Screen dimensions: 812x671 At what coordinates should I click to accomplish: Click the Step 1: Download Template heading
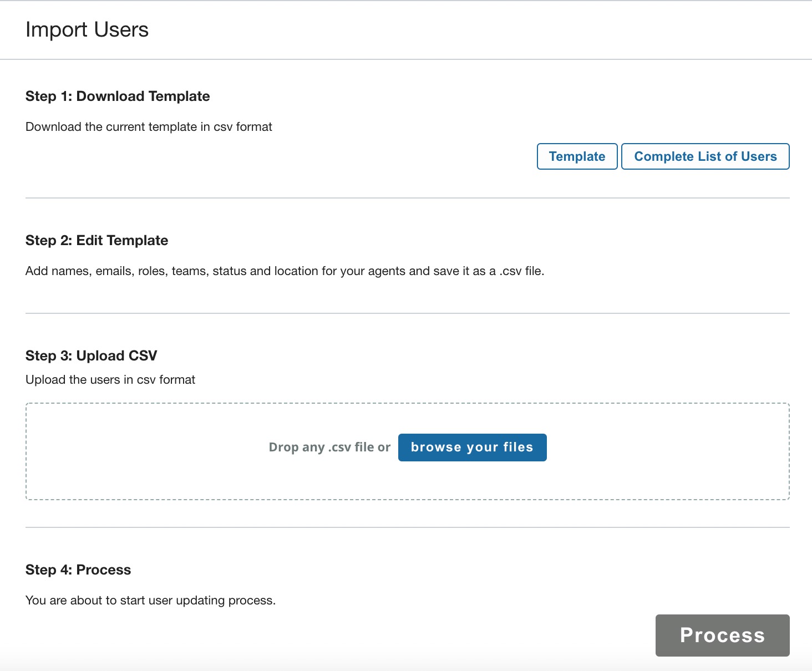tap(117, 96)
